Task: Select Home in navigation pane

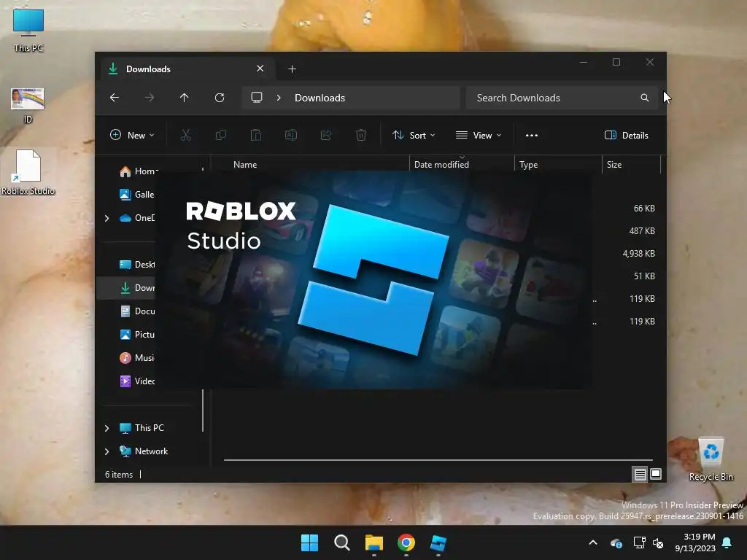Action: pos(138,171)
